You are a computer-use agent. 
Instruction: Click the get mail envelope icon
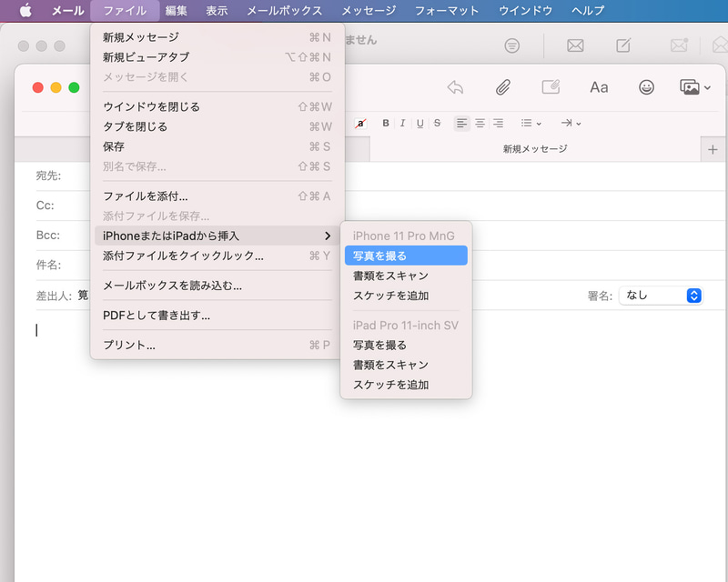(575, 45)
